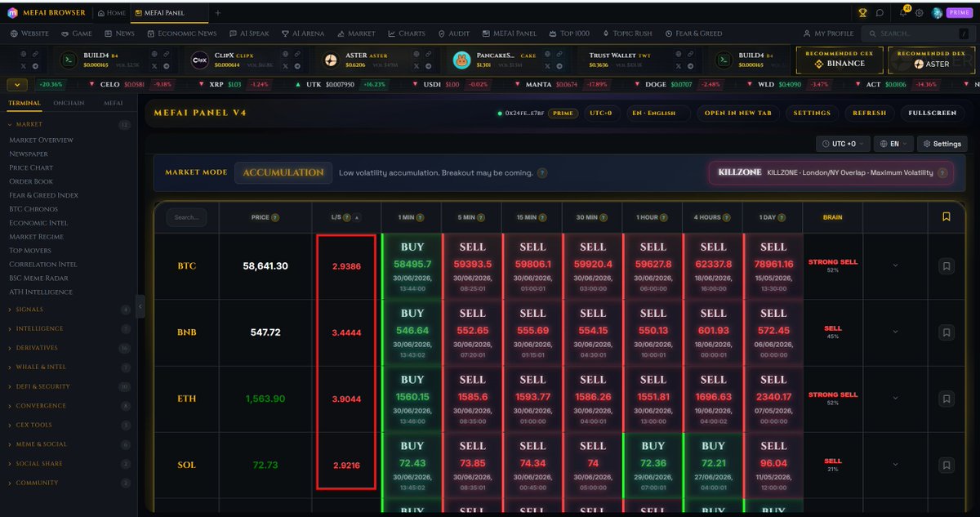Click the PancakeSwap CAKE token logo
The image size is (980, 517).
(x=463, y=60)
